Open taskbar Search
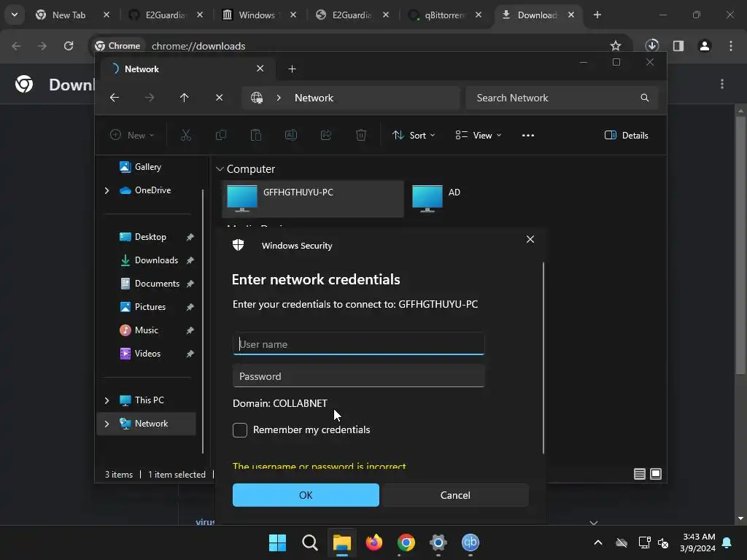Screen dimensions: 747x560 (x=309, y=542)
